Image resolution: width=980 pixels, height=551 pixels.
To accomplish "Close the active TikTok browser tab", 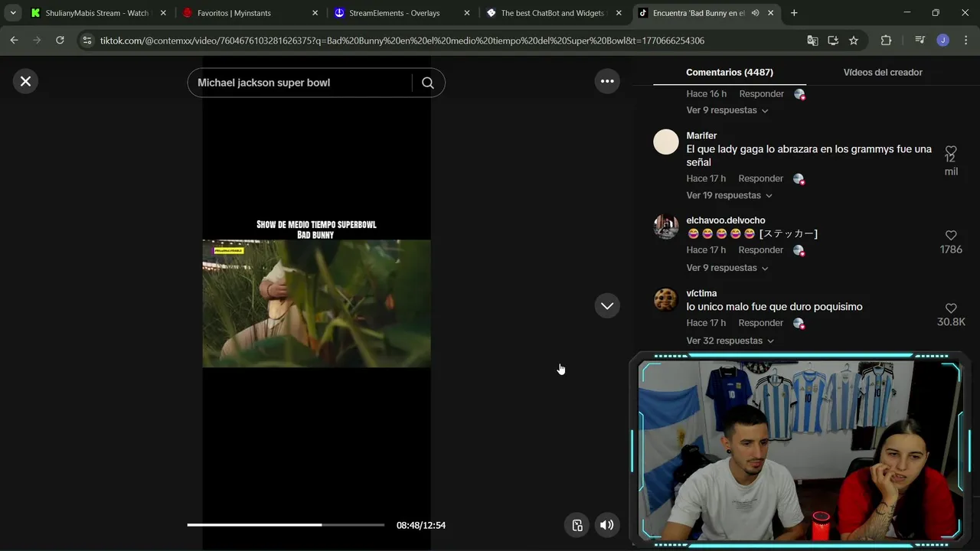I will click(x=771, y=13).
